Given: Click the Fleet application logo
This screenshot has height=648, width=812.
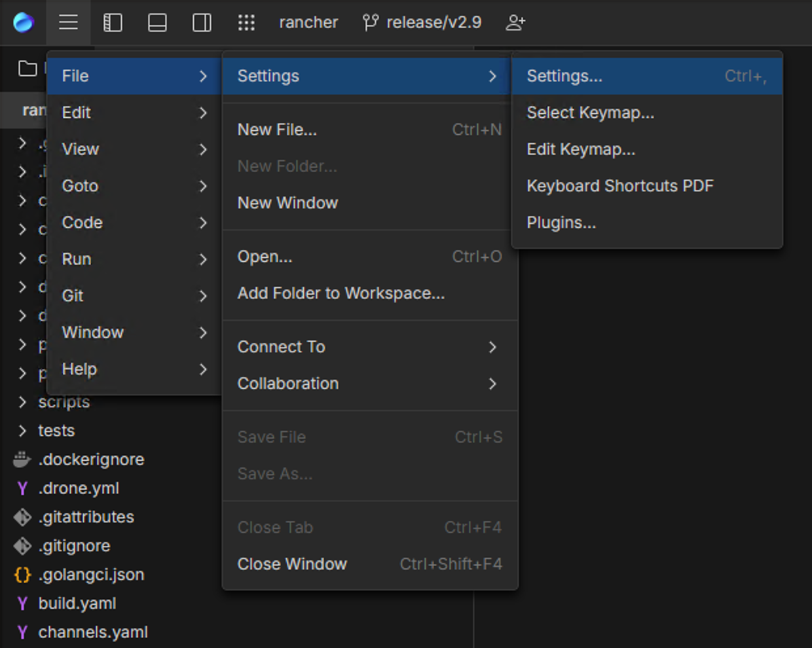Looking at the screenshot, I should point(24,22).
